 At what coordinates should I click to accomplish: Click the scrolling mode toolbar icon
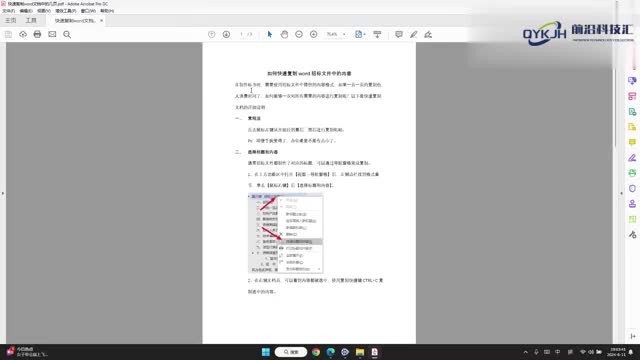(377, 34)
